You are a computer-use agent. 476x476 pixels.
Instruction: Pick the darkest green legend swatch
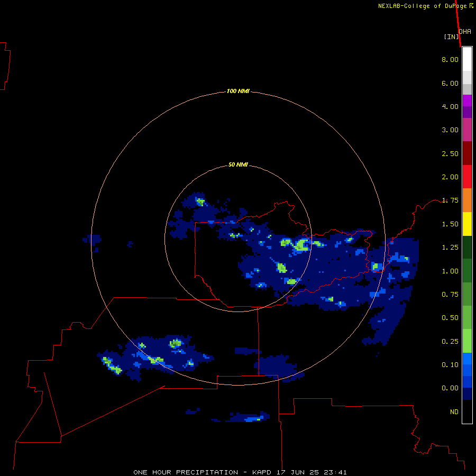(467, 247)
